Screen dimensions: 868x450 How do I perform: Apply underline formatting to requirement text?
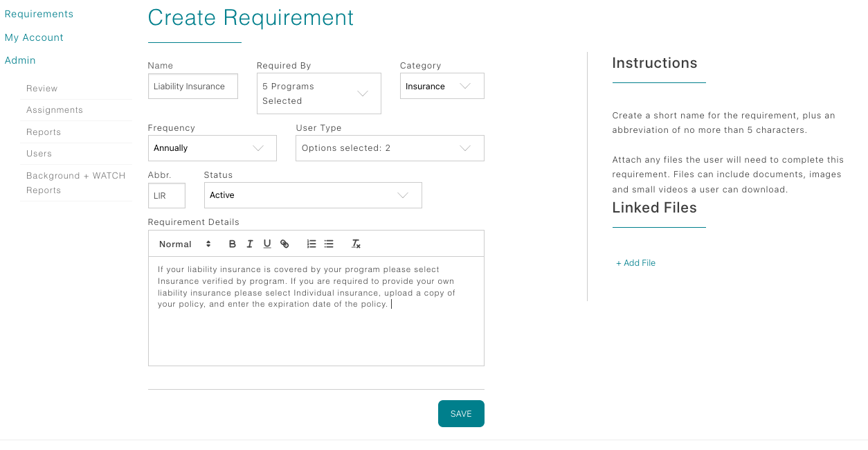click(267, 243)
